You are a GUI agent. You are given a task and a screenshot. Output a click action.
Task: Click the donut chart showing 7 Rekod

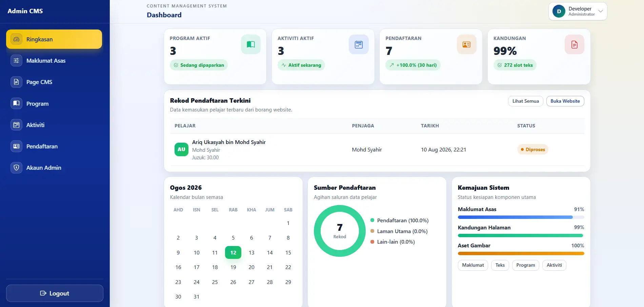click(340, 231)
